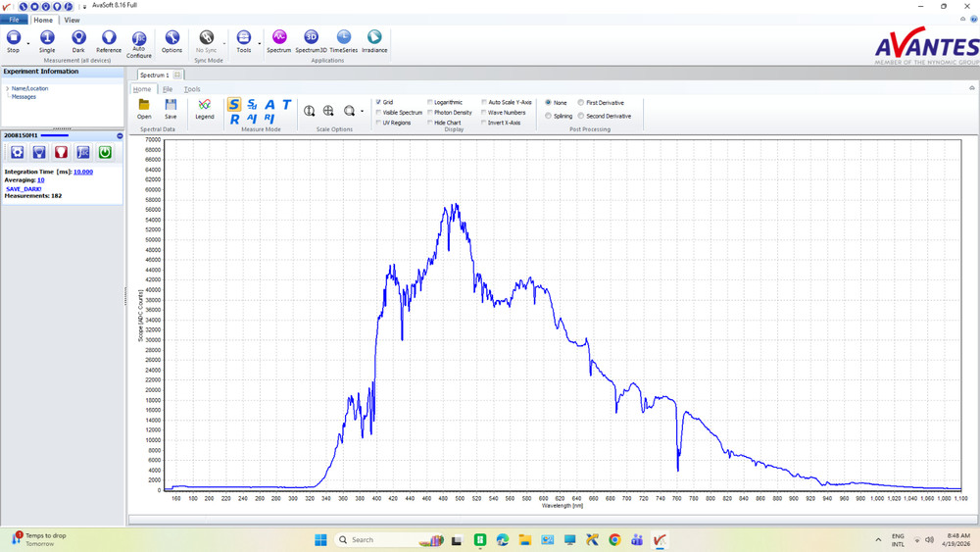Uncheck the Grid checkbox
Image resolution: width=980 pixels, height=552 pixels.
(379, 102)
